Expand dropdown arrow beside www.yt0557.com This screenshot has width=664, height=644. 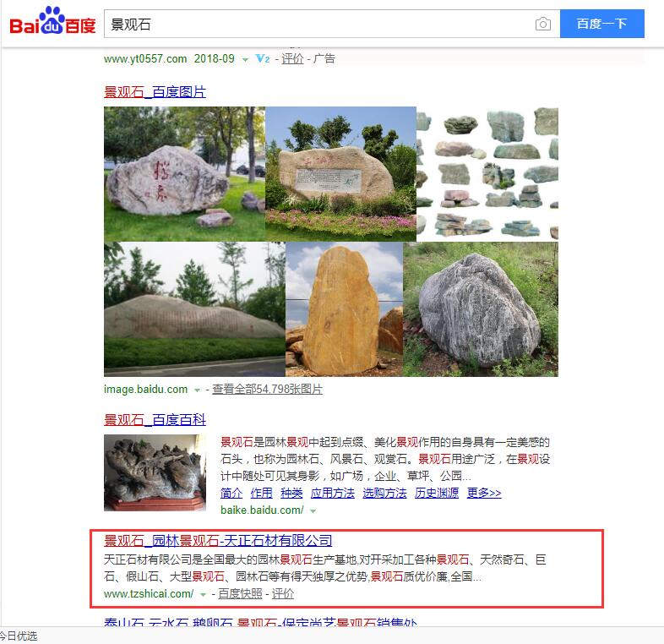[x=245, y=59]
